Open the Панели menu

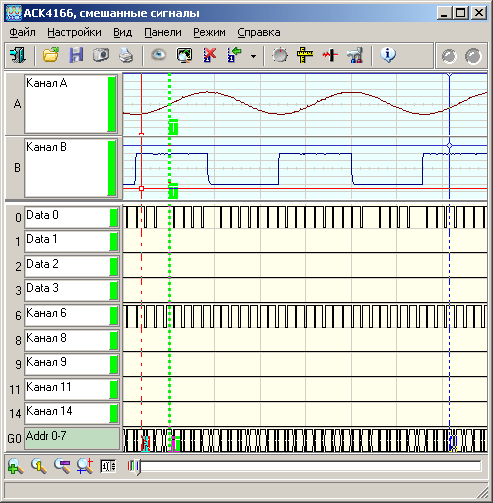163,32
